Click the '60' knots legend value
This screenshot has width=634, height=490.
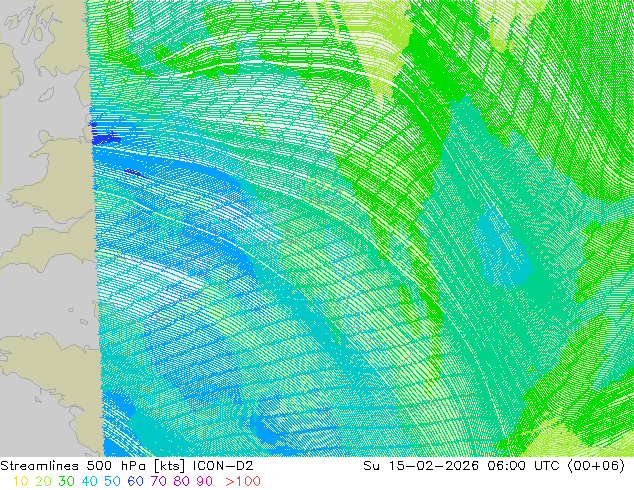click(135, 481)
